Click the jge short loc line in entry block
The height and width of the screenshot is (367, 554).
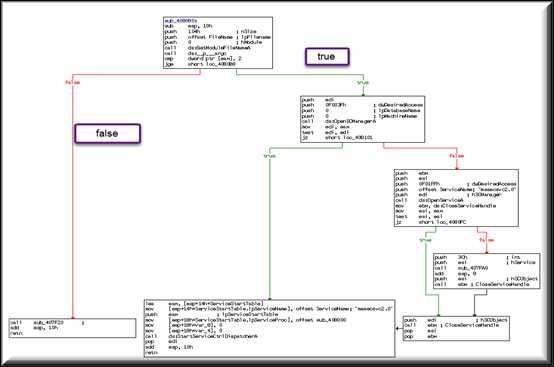point(200,64)
